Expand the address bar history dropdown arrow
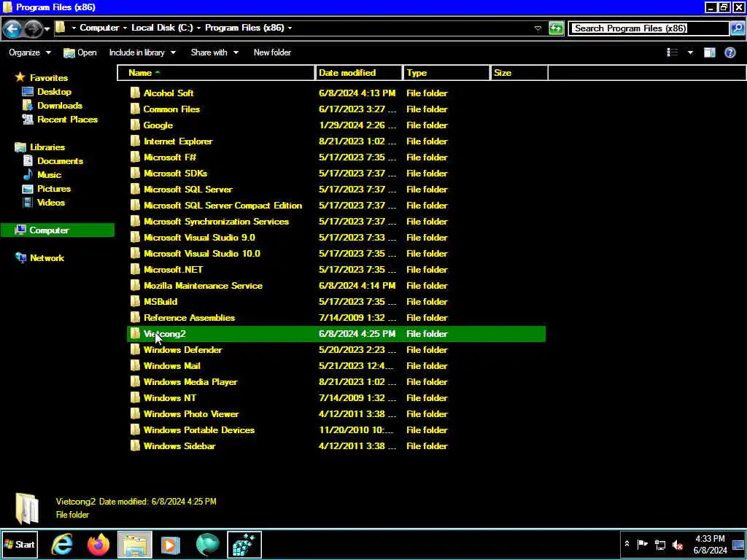Screen dimensions: 747x560 [x=538, y=28]
